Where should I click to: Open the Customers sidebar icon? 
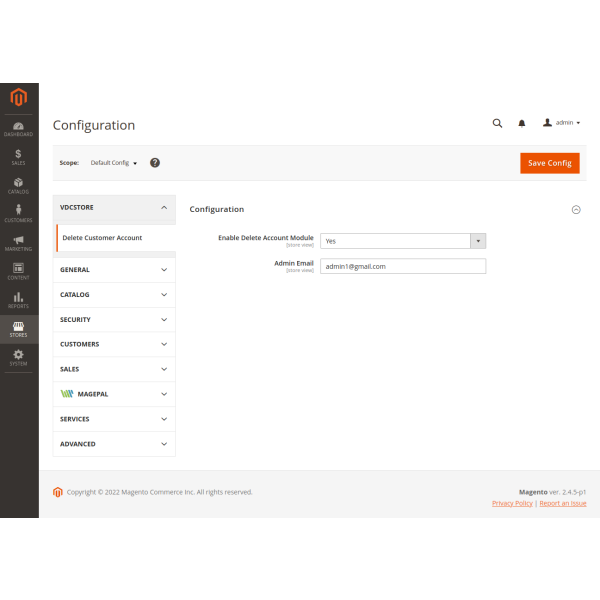coord(19,213)
